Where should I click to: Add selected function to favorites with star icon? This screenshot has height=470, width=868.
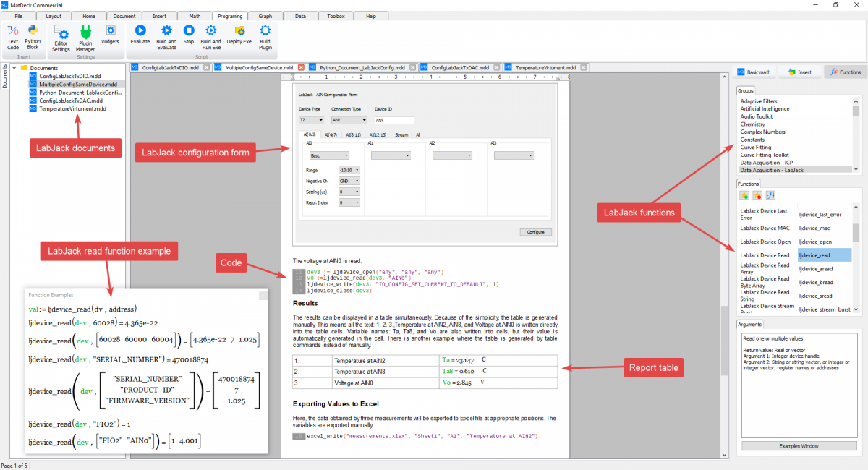click(745, 195)
